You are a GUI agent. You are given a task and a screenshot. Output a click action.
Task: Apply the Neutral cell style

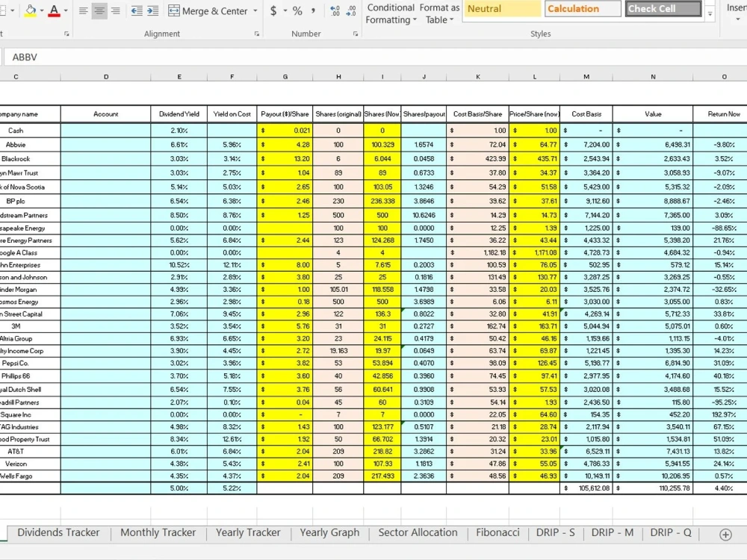coord(502,8)
